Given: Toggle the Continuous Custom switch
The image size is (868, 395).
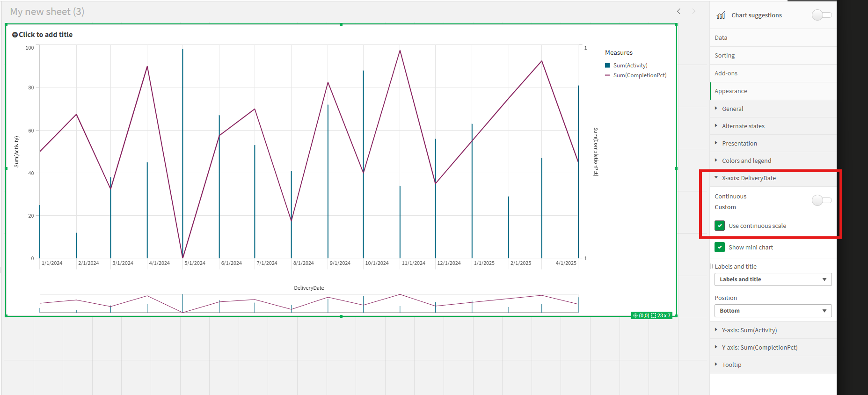Looking at the screenshot, I should [x=822, y=200].
